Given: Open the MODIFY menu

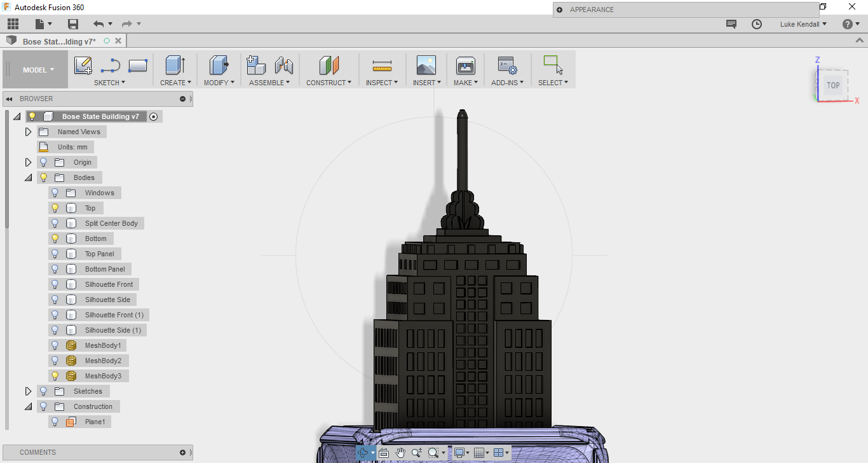Looking at the screenshot, I should [219, 83].
